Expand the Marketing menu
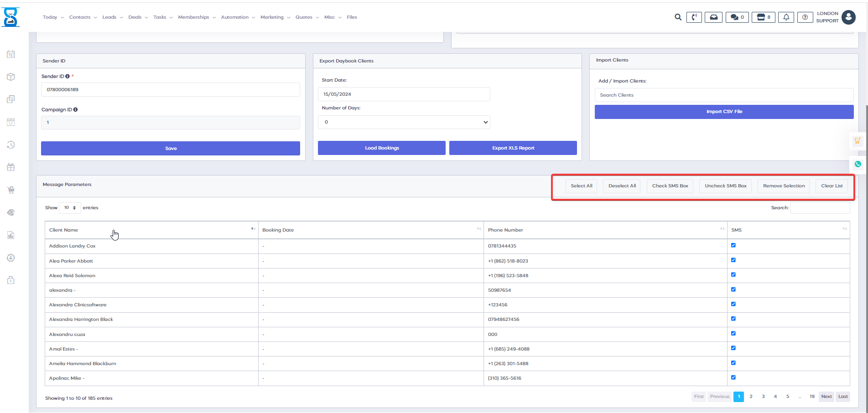Screen dimensions: 868x413 click(x=275, y=17)
